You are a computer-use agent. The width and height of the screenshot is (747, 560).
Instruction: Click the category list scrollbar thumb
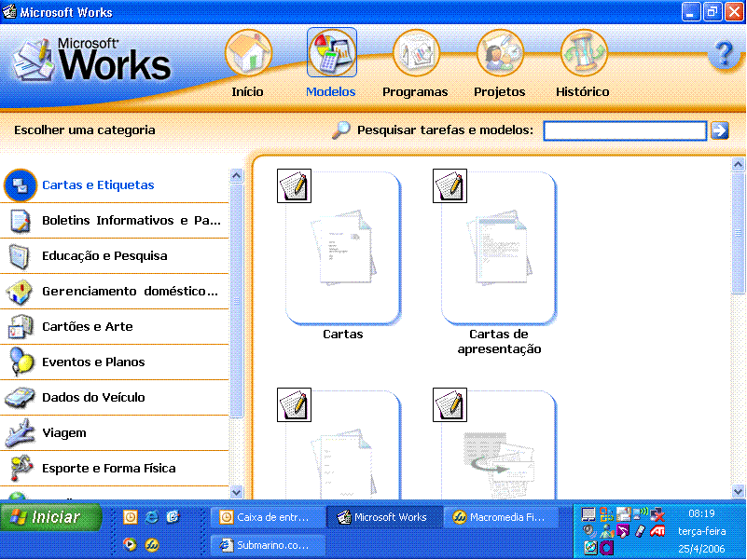tap(236, 301)
